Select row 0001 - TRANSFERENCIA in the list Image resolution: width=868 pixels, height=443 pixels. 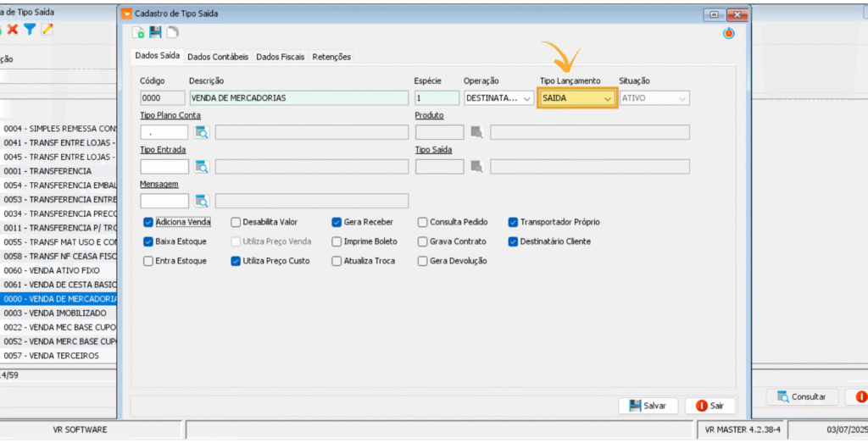[x=58, y=171]
